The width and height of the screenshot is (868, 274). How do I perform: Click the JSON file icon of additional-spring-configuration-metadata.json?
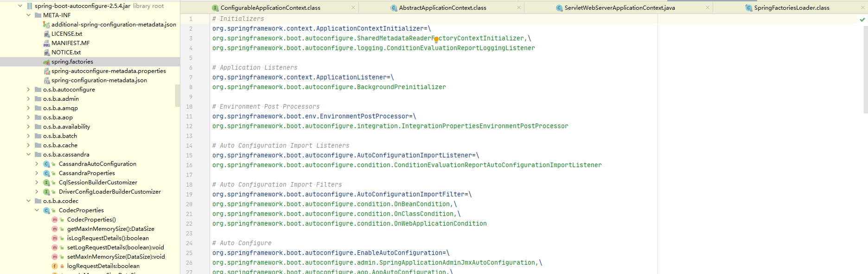pyautogui.click(x=46, y=25)
